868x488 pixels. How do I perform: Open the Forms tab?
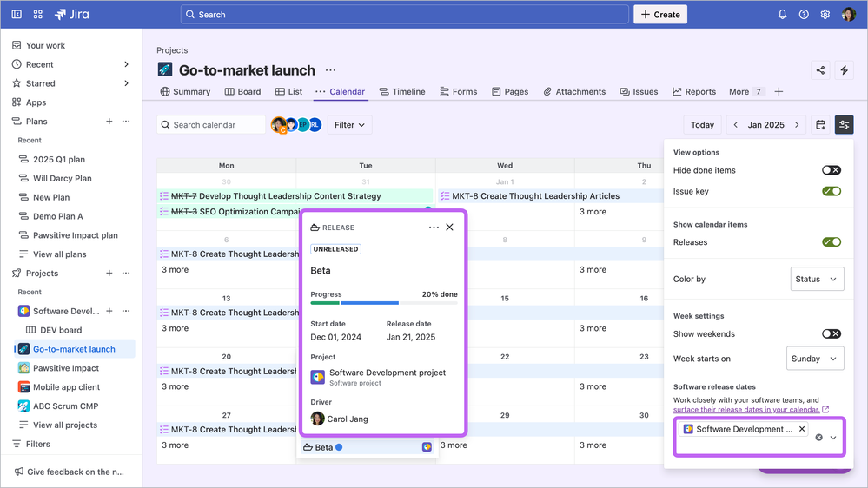click(459, 91)
